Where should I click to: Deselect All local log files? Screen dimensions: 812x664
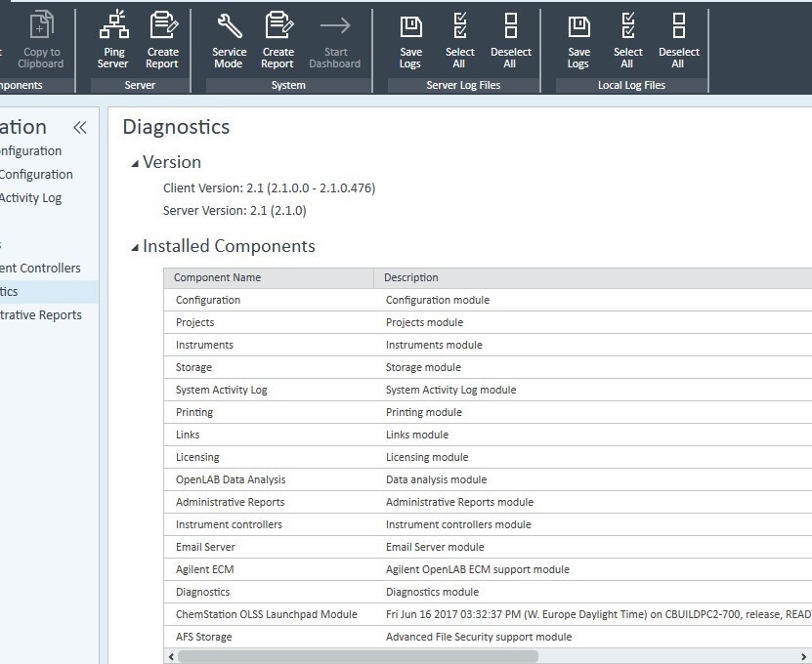pyautogui.click(x=679, y=41)
